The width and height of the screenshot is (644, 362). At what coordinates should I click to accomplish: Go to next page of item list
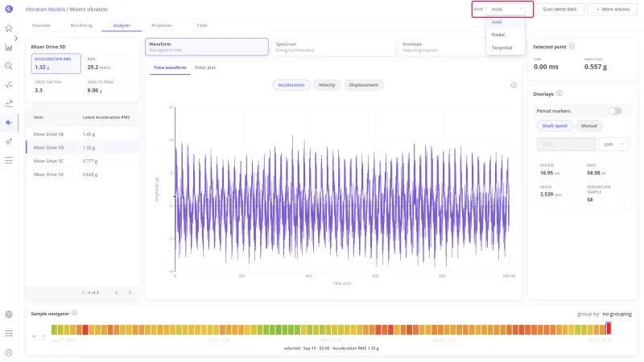[130, 293]
